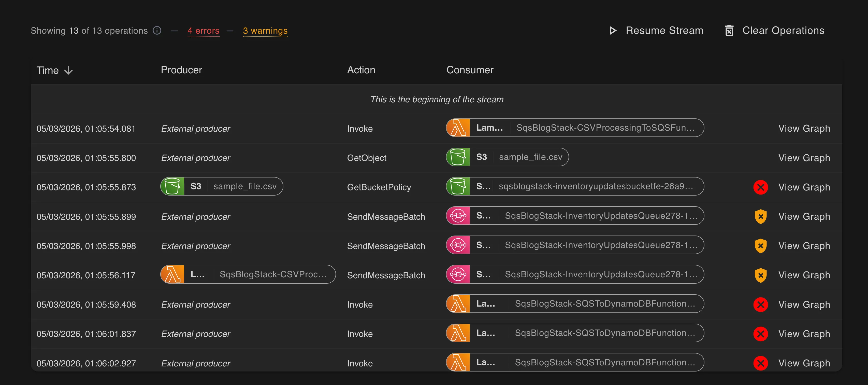Clear operations using Clear Operations label
This screenshot has height=385, width=868.
tap(783, 31)
